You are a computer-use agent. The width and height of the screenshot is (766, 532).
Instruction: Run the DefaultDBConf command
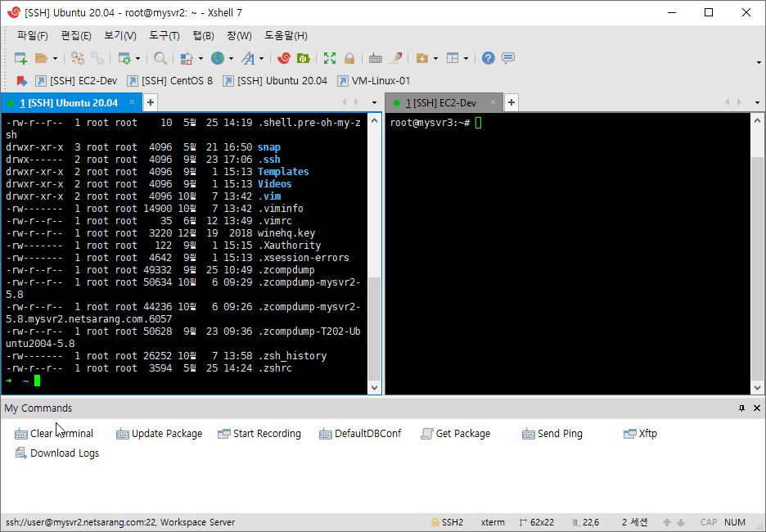[x=360, y=433]
